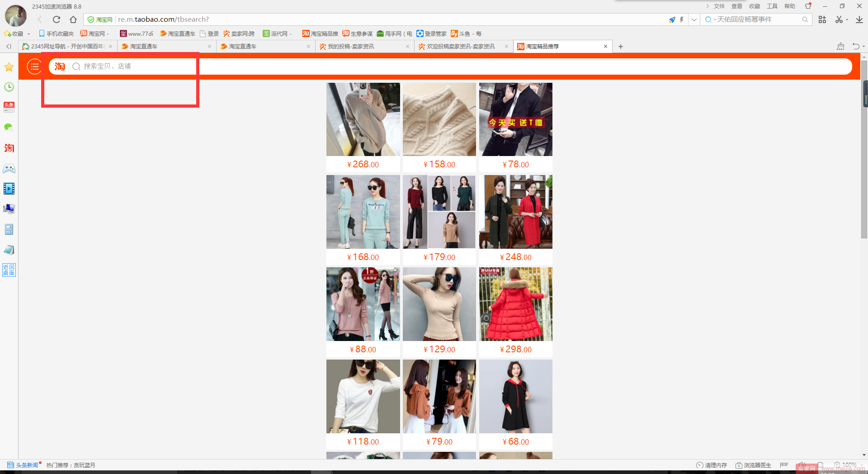The image size is (868, 474).
Task: Open the WeChat icon in sidebar
Action: pos(9,128)
